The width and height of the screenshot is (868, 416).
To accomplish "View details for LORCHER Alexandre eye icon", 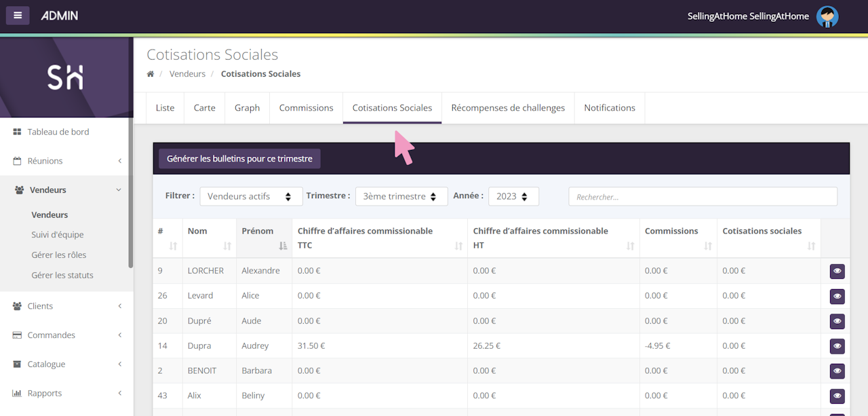I will pyautogui.click(x=837, y=271).
